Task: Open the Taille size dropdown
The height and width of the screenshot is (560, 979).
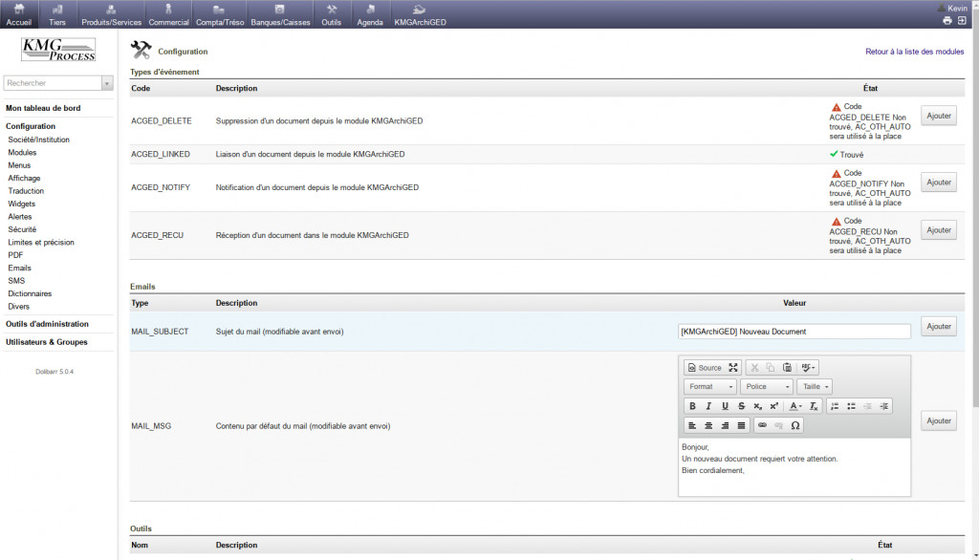Action: (x=815, y=386)
